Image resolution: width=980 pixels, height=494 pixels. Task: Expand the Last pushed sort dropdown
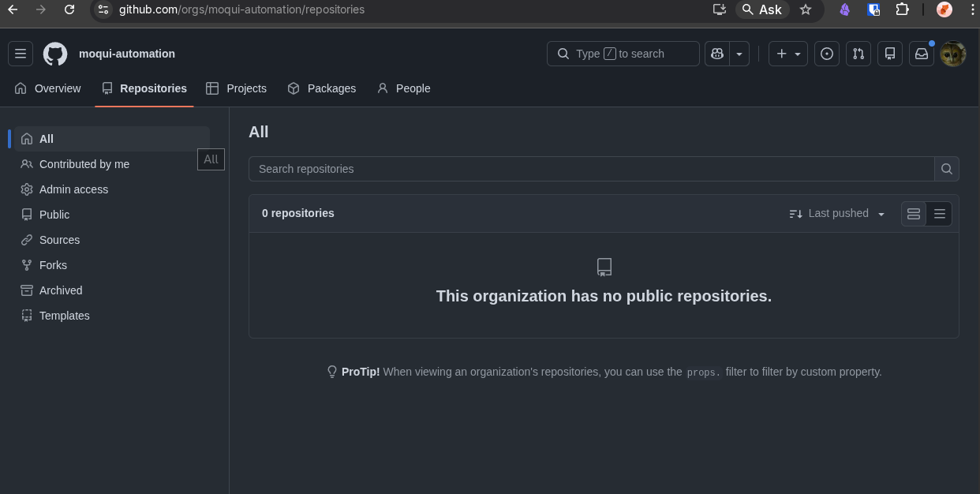837,214
